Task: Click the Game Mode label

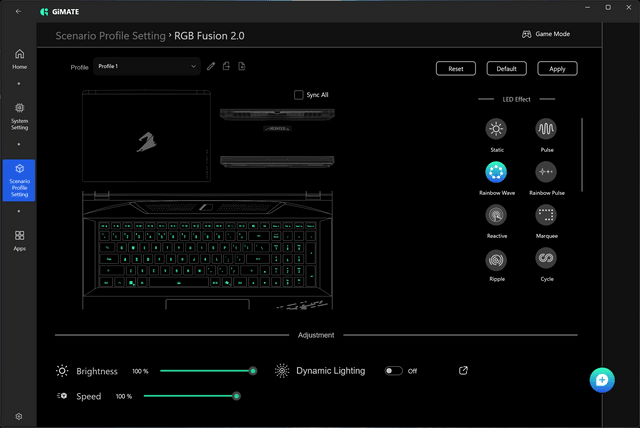Action: pyautogui.click(x=553, y=34)
